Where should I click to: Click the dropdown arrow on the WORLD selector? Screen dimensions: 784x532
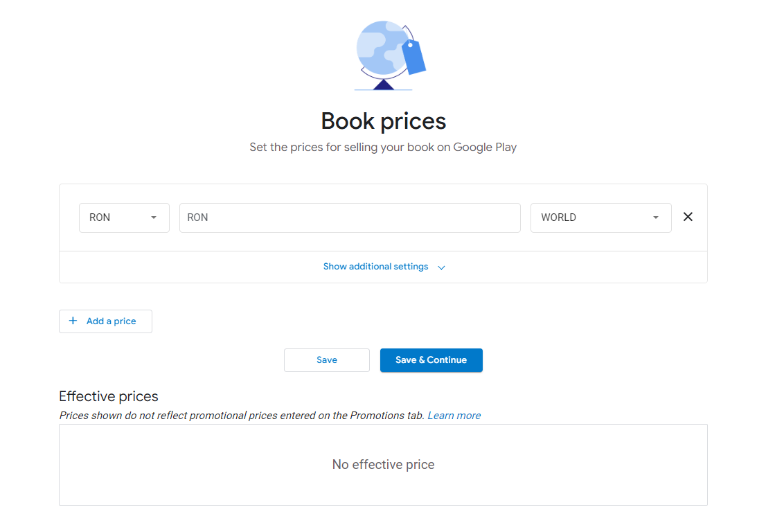coord(655,217)
